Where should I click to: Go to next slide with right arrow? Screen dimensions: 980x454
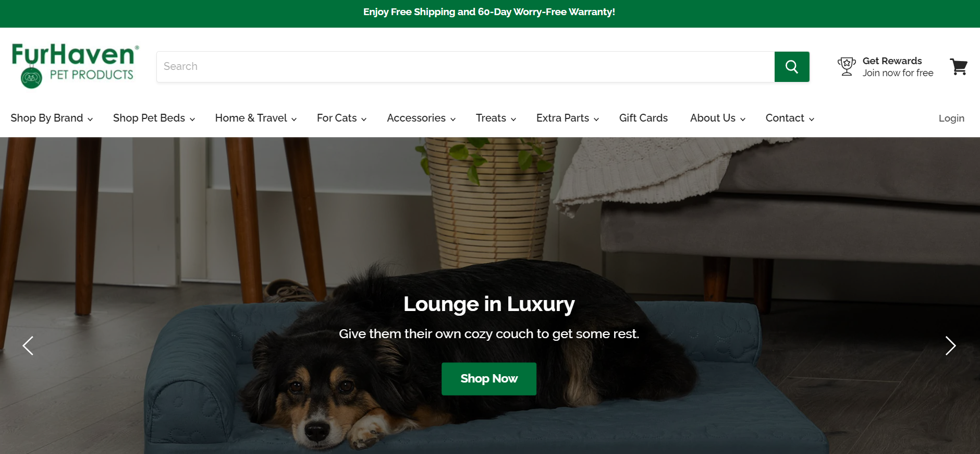950,345
